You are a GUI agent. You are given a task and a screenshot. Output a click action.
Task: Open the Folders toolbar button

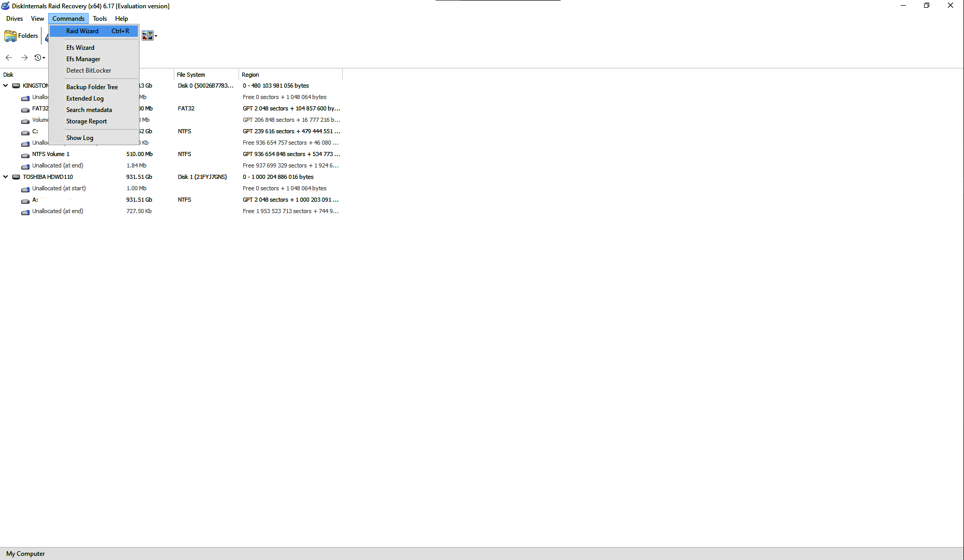(21, 36)
